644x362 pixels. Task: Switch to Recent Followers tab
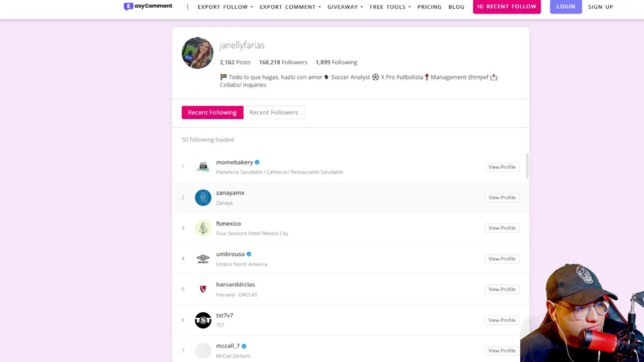click(x=274, y=113)
